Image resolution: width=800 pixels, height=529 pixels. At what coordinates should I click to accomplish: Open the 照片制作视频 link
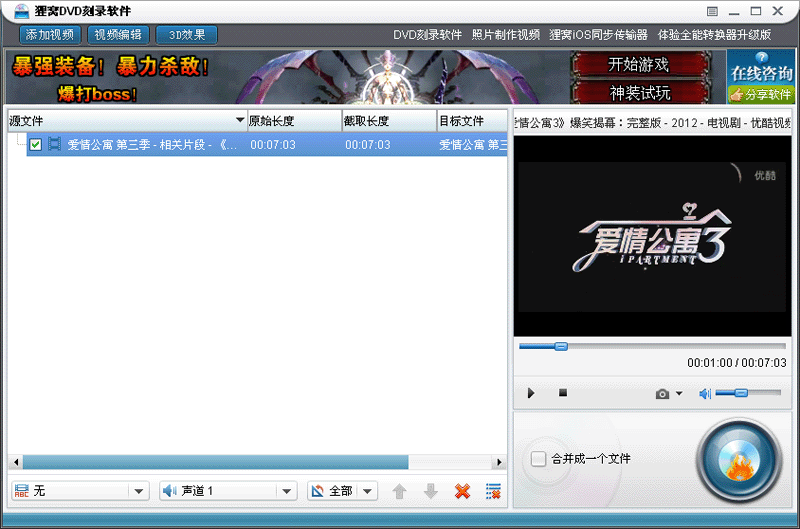click(x=506, y=35)
